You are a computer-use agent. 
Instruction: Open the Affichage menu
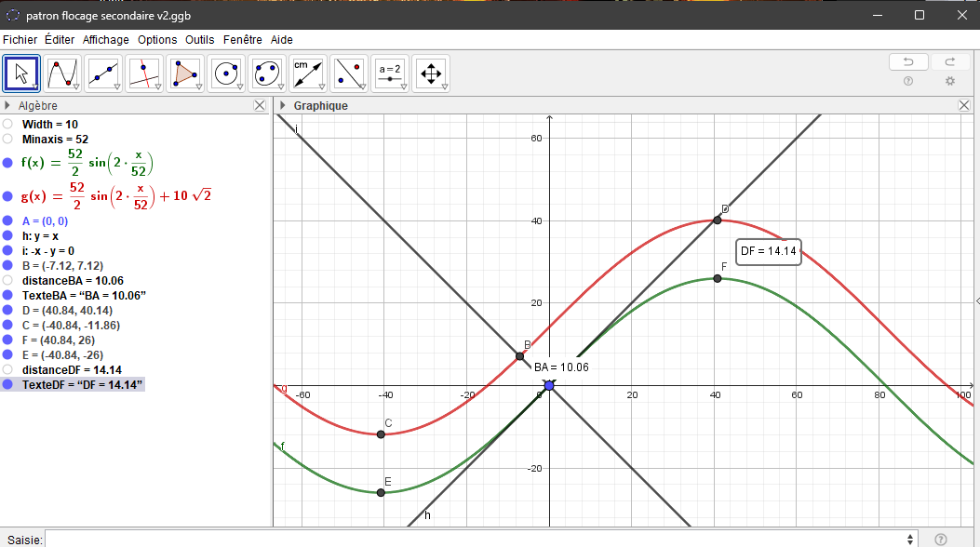[105, 39]
